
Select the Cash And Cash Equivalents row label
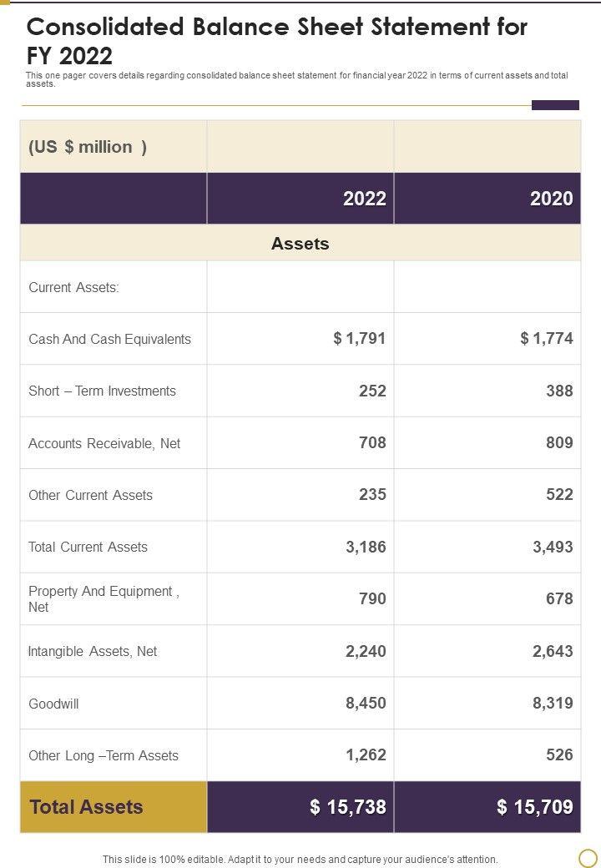[x=110, y=339]
